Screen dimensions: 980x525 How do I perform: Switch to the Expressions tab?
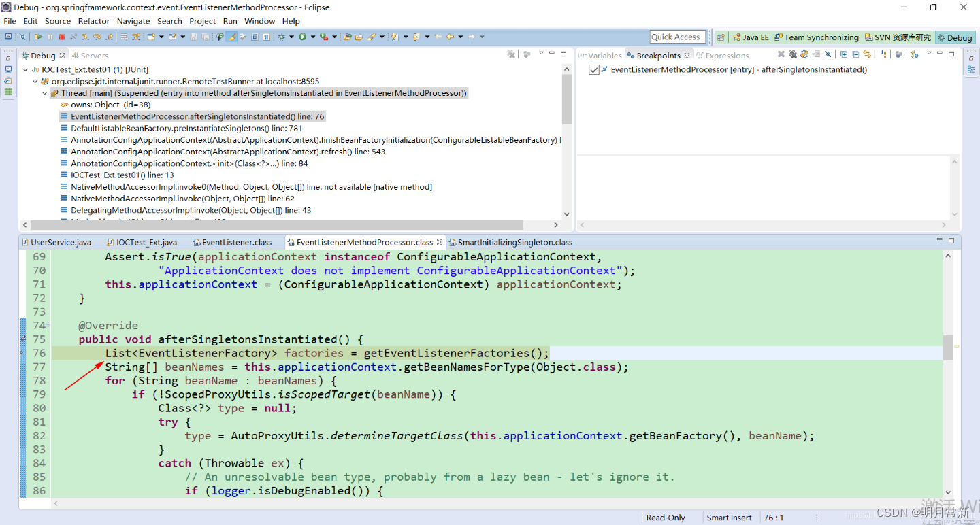tap(722, 56)
